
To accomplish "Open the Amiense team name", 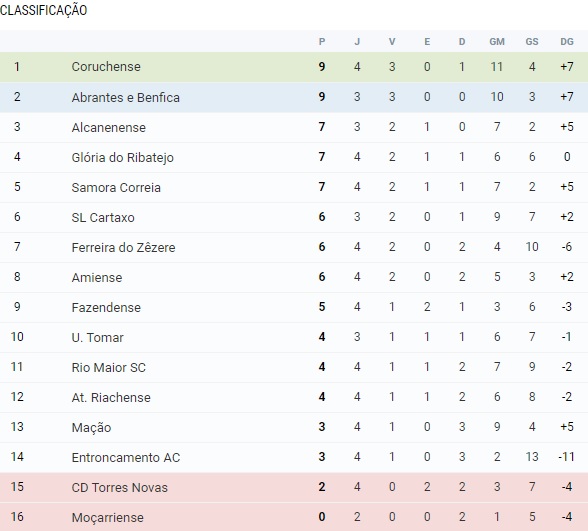I will (97, 278).
